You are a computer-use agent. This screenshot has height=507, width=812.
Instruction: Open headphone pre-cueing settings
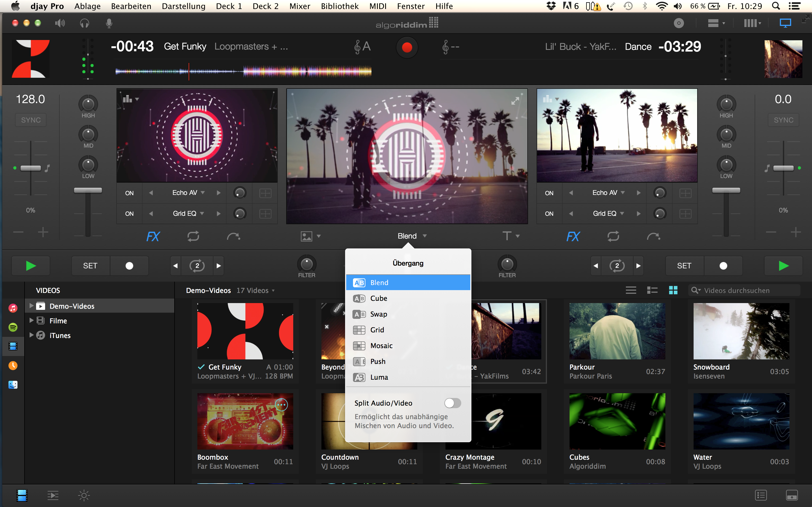click(x=85, y=23)
